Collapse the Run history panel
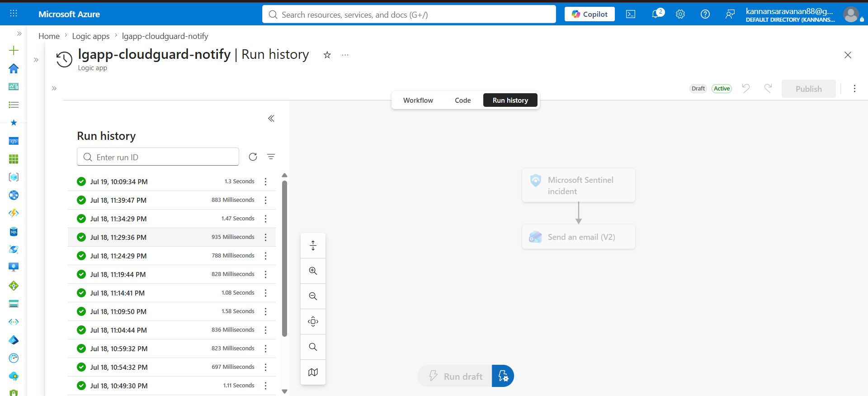The height and width of the screenshot is (396, 868). click(x=271, y=118)
